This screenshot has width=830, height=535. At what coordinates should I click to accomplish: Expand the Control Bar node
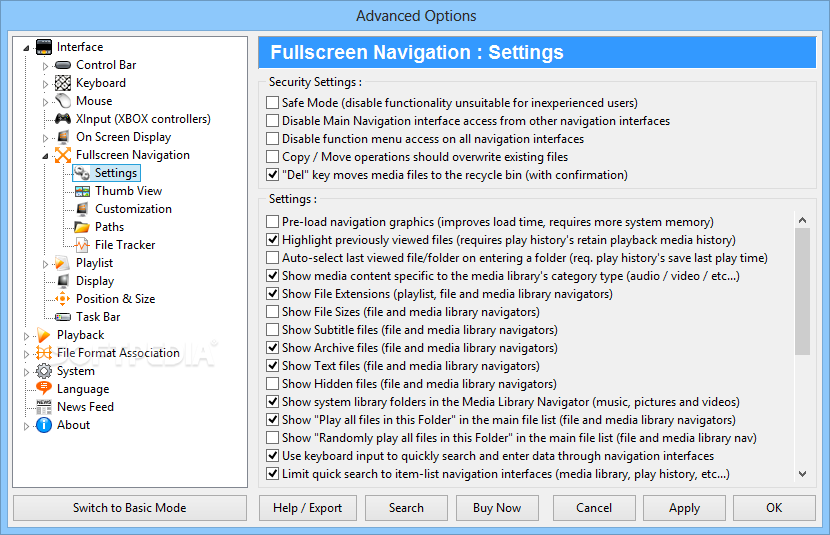(x=45, y=65)
